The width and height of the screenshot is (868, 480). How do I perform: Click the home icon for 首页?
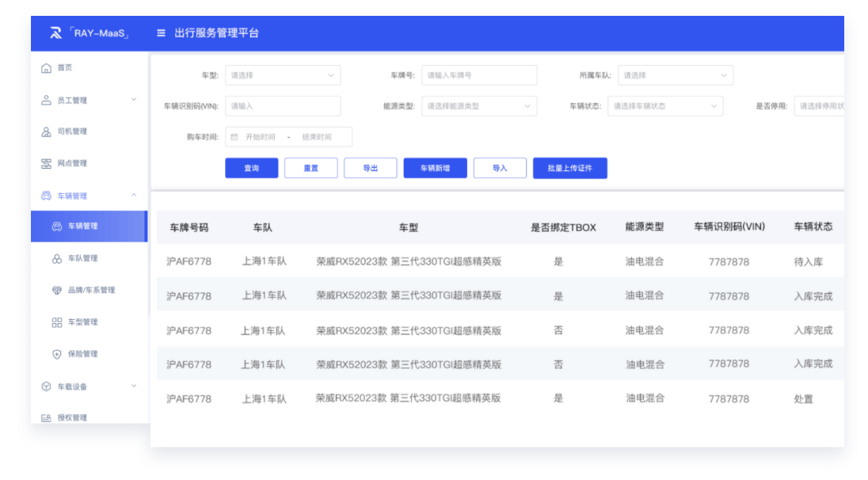[46, 68]
